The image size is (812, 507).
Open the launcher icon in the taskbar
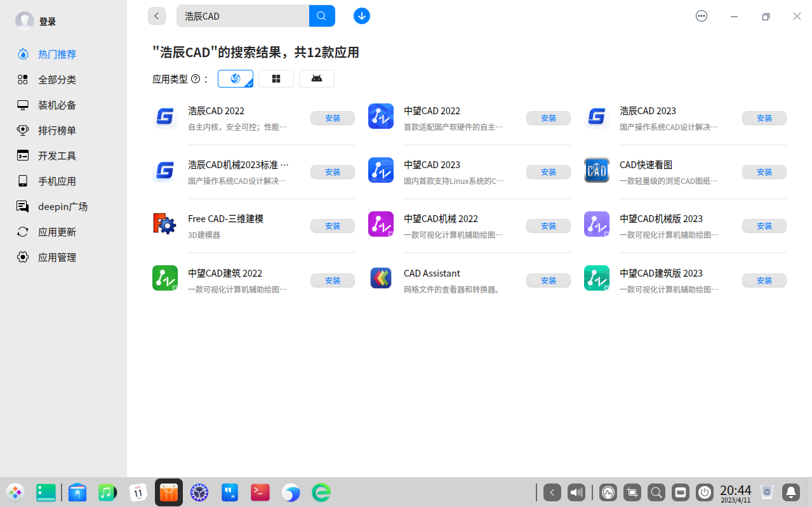point(15,492)
